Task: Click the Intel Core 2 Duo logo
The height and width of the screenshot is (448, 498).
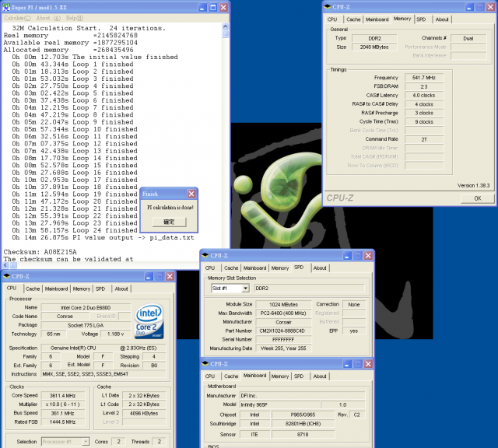Action: (149, 321)
